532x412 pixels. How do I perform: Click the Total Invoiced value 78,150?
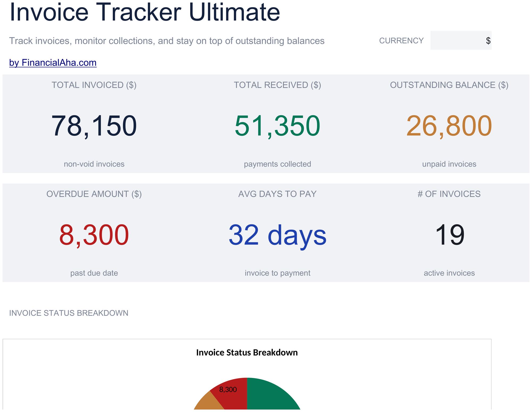[94, 126]
